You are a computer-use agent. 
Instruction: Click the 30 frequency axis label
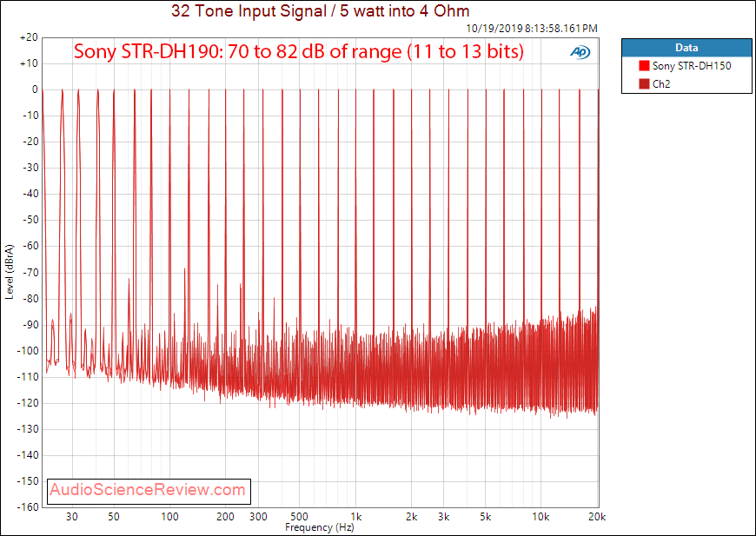(x=72, y=517)
